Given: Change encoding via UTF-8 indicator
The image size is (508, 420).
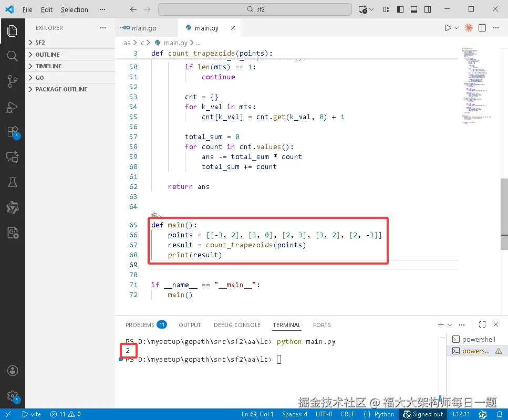Looking at the screenshot, I should pos(324,414).
